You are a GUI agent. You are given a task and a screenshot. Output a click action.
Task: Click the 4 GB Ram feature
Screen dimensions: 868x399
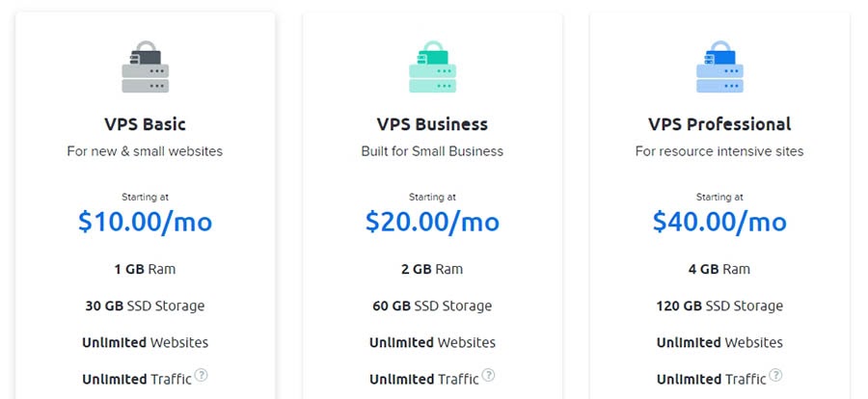(719, 270)
